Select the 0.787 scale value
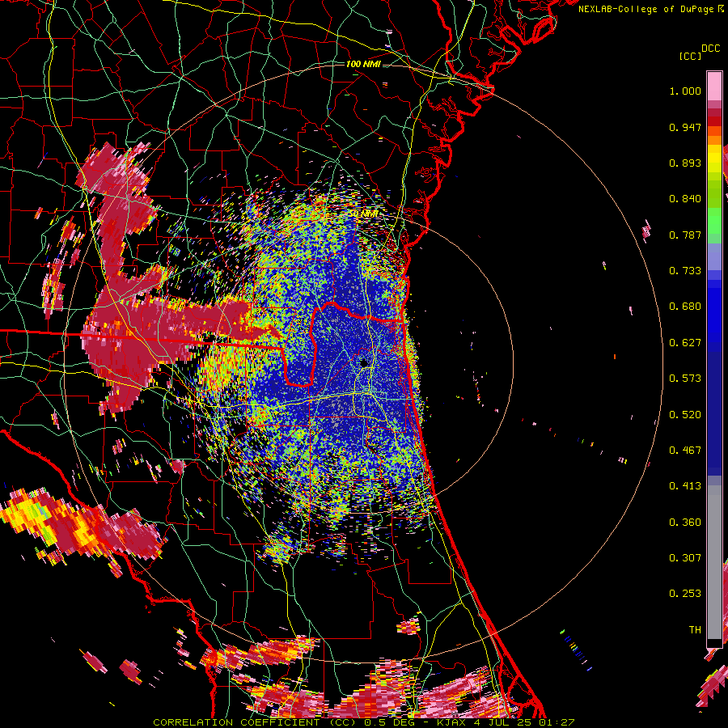 [x=685, y=235]
